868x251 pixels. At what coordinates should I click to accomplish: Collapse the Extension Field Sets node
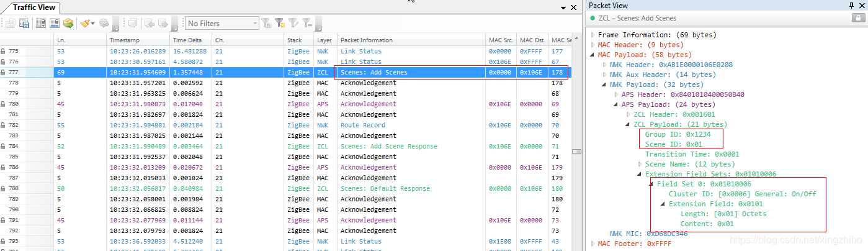(640, 174)
